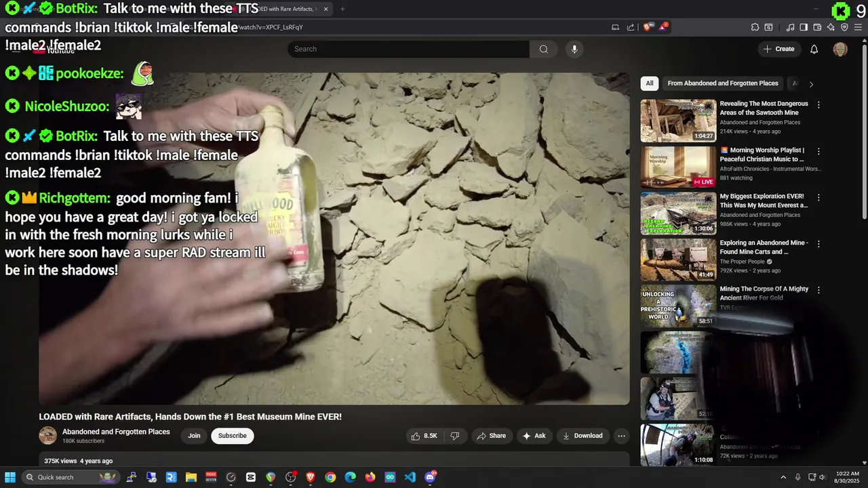Open My Biggest Exploration EVER title
The height and width of the screenshot is (488, 868).
tap(764, 201)
